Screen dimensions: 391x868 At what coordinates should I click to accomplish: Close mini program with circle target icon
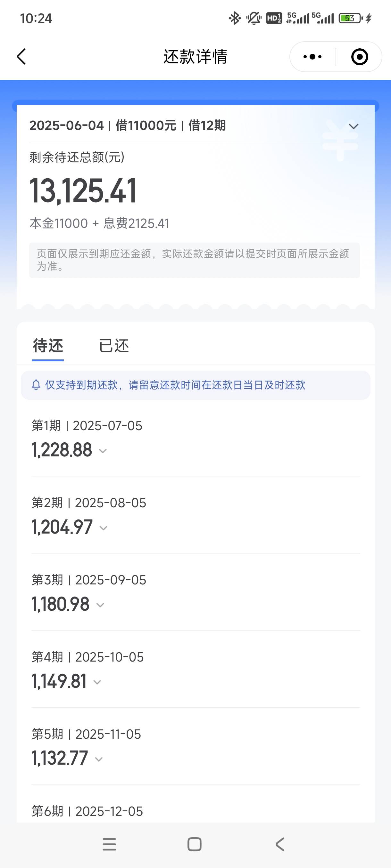click(x=360, y=57)
